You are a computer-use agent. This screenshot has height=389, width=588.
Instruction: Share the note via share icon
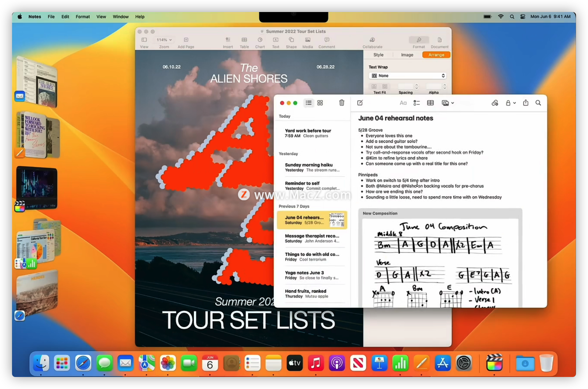[526, 103]
